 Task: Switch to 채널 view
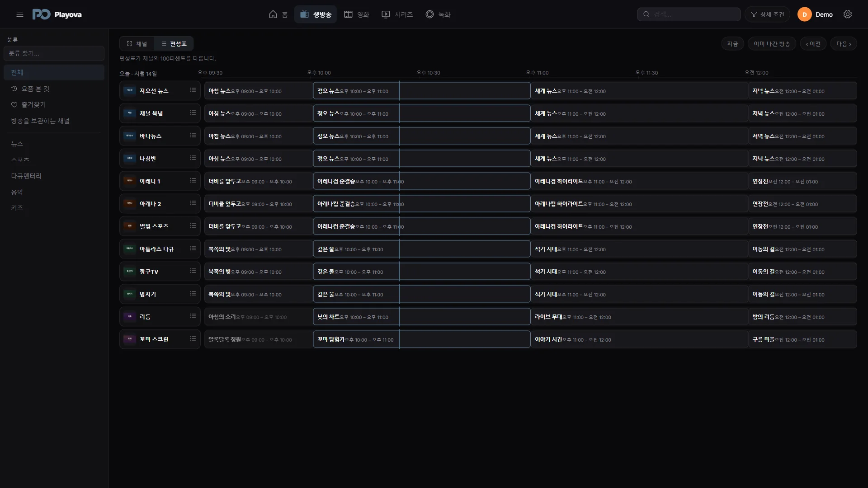(137, 44)
